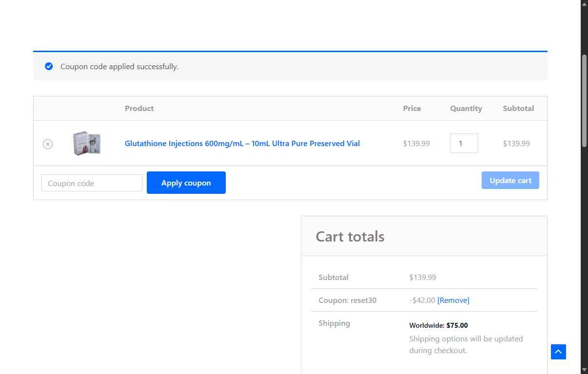This screenshot has height=374, width=588.
Task: Click the -$42.00 discount amount
Action: [422, 300]
